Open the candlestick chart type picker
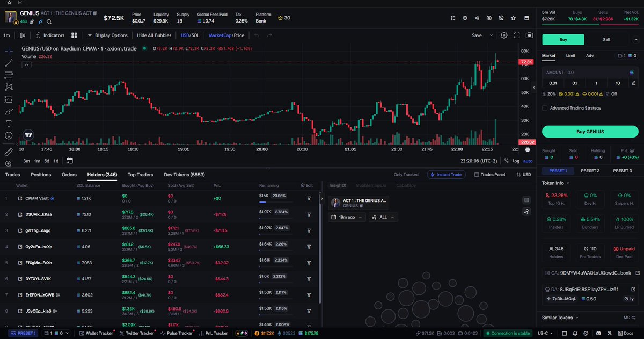 (x=22, y=35)
